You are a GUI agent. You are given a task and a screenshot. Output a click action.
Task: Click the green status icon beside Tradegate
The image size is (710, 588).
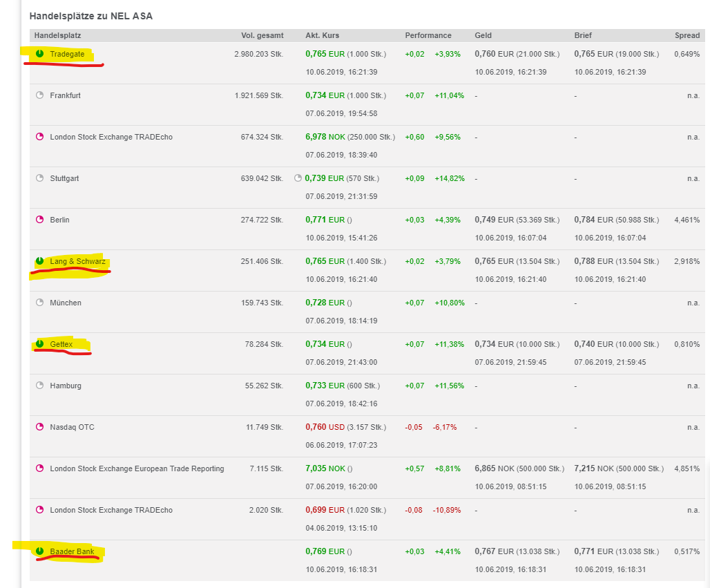(39, 54)
